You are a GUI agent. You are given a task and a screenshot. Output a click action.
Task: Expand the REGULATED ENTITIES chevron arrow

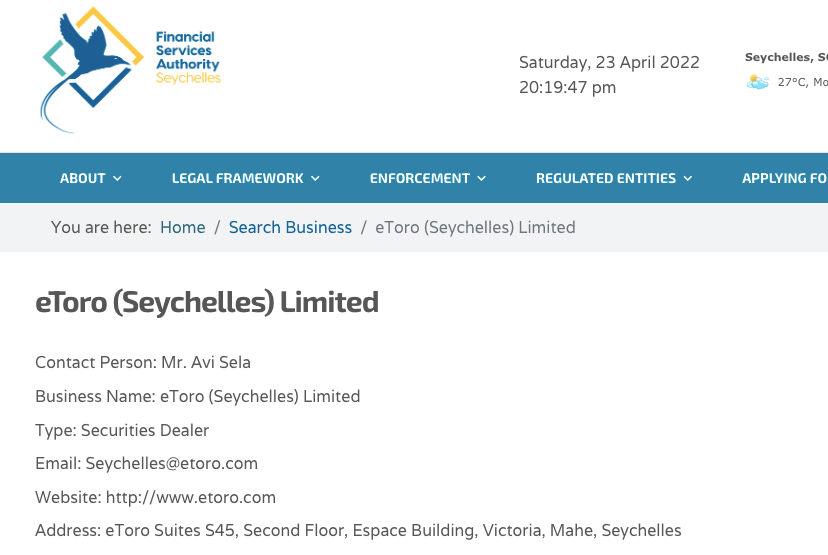[x=688, y=178]
